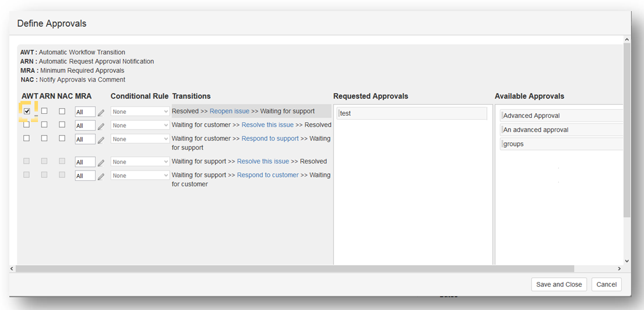Open Conditional Rule dropdown for Reopen issue
Image resolution: width=644 pixels, height=310 pixels.
[x=140, y=112]
